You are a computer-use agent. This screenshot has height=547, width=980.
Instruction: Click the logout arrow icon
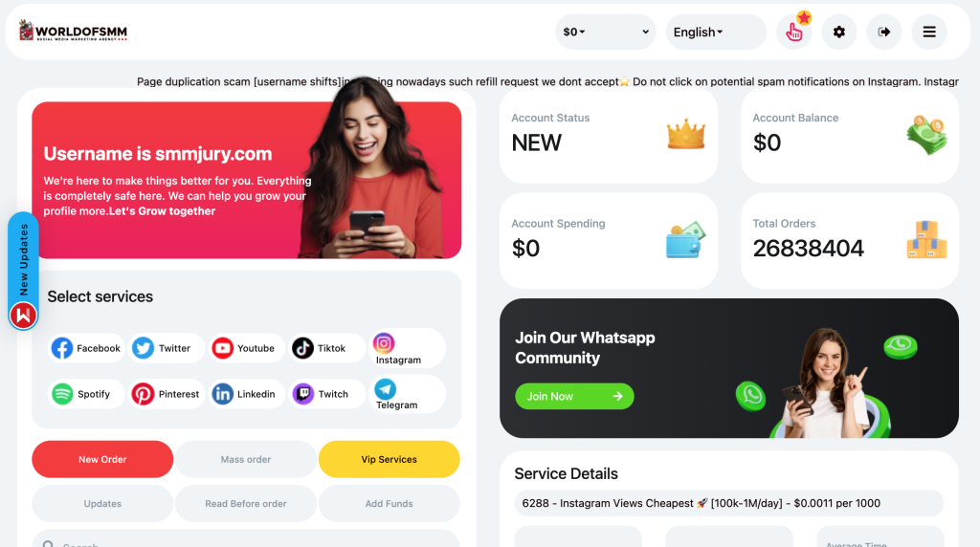tap(883, 32)
